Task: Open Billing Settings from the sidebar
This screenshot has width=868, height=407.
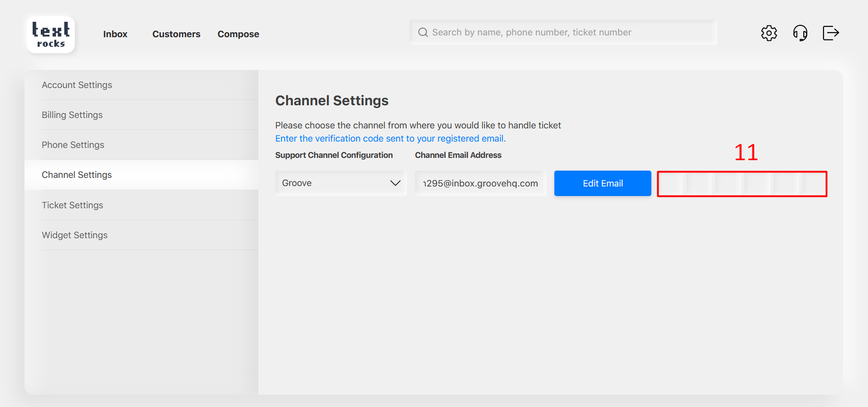Action: click(x=73, y=115)
